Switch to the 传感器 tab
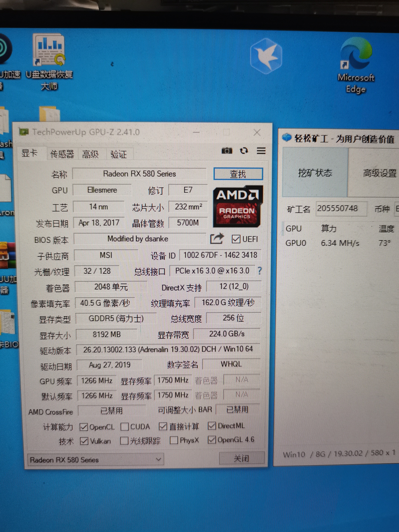The height and width of the screenshot is (532, 399). 62,154
